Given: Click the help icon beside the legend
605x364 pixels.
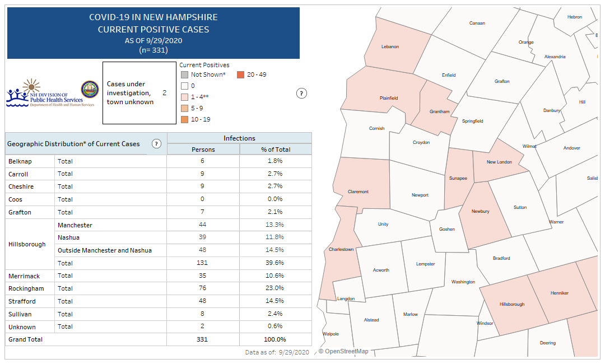Looking at the screenshot, I should pos(301,93).
